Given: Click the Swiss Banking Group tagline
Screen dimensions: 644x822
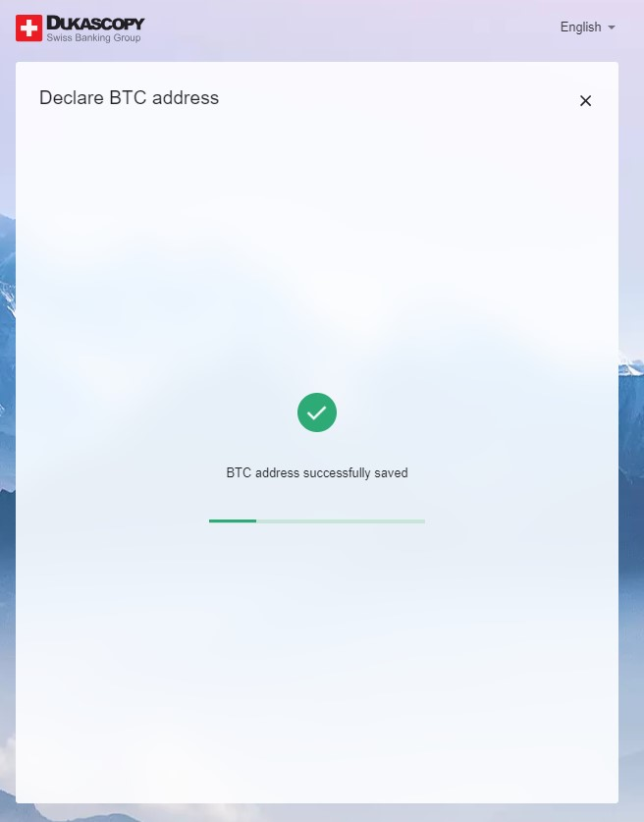Looking at the screenshot, I should click(93, 37).
